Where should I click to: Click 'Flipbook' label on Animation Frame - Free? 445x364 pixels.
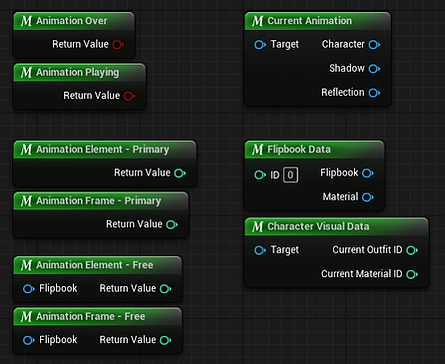point(58,340)
